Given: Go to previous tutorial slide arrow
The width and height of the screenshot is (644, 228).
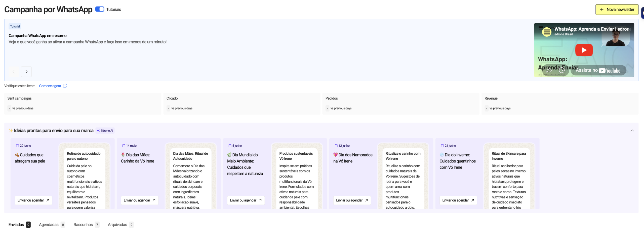Looking at the screenshot, I should click(14, 72).
